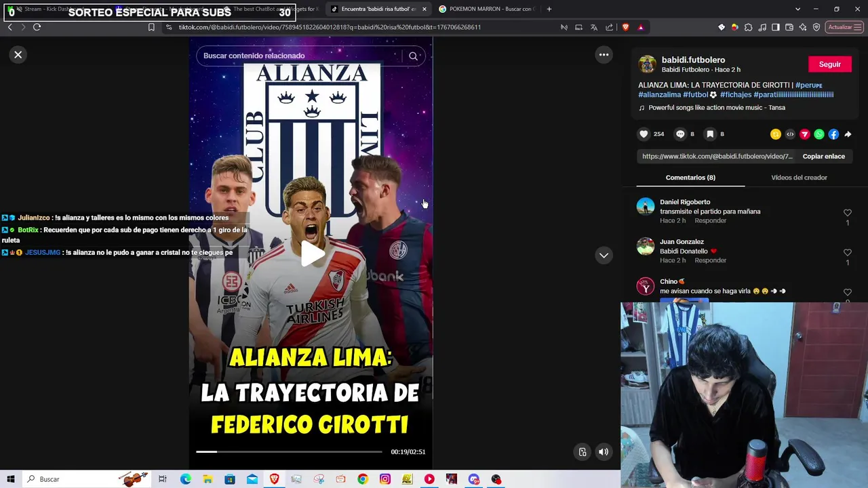
Task: Switch to the Comentarios (8) tab
Action: click(690, 178)
